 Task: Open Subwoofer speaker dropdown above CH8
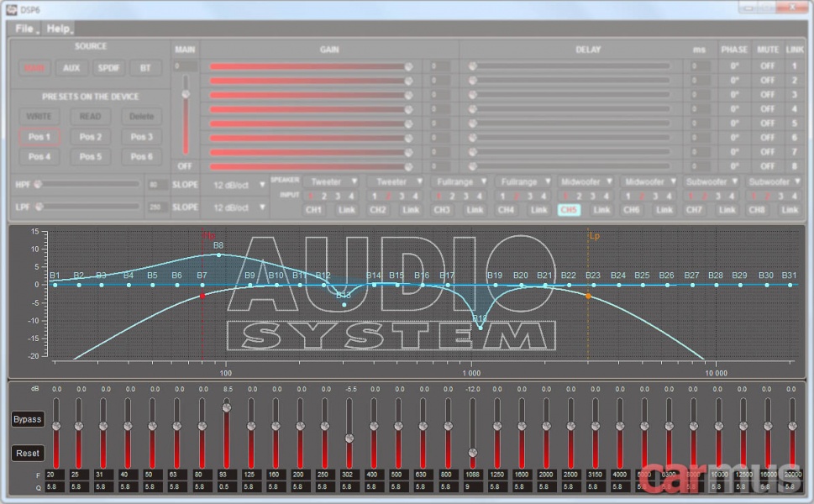(774, 181)
